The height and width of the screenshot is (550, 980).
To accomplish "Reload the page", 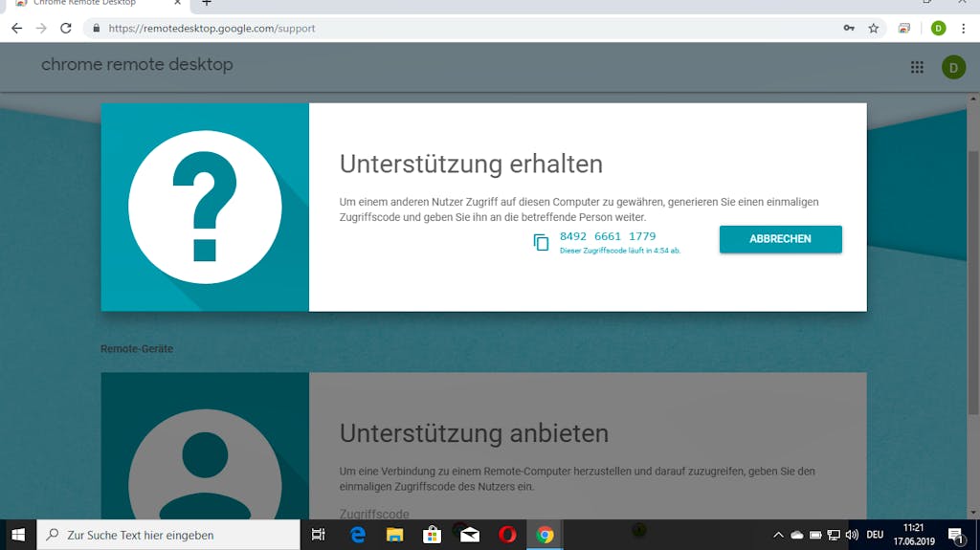I will click(66, 28).
